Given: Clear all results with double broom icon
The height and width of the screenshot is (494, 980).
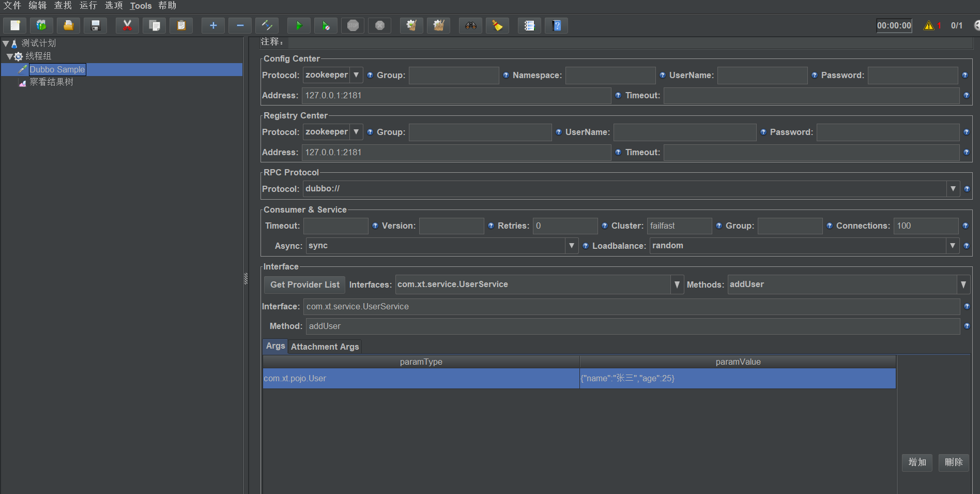Looking at the screenshot, I should coord(438,25).
